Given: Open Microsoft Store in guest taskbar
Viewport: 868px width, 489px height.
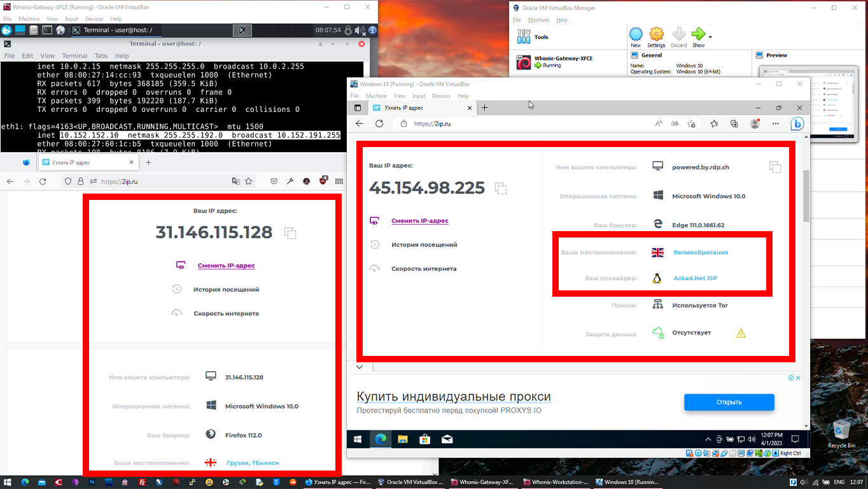Looking at the screenshot, I should [x=424, y=439].
